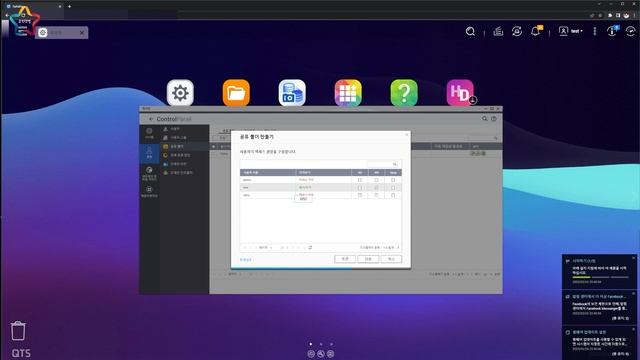Click the search icon in Control Panel header

pos(484,119)
